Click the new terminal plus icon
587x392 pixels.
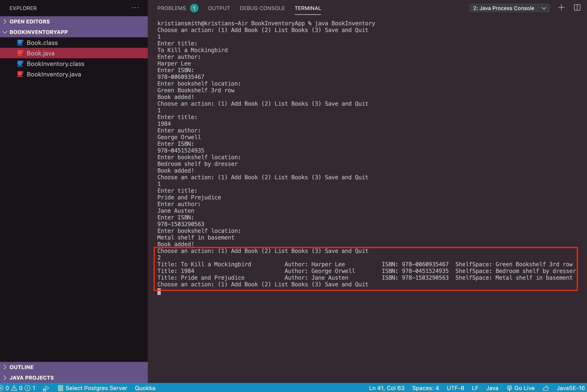click(561, 7)
